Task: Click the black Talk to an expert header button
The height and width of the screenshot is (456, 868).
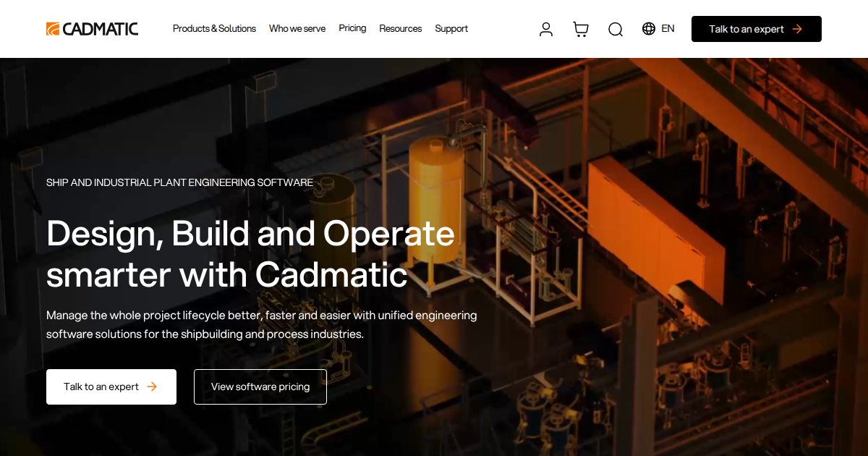Action: pyautogui.click(x=757, y=29)
